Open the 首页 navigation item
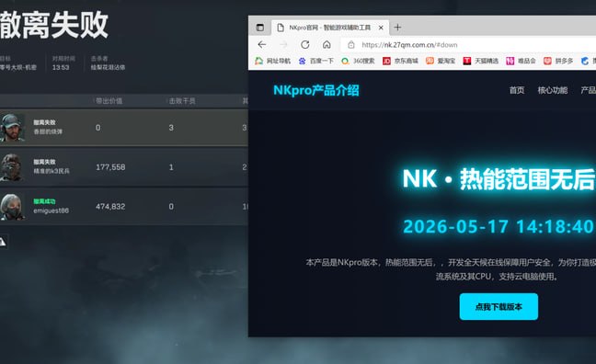The height and width of the screenshot is (364, 596). tap(517, 90)
